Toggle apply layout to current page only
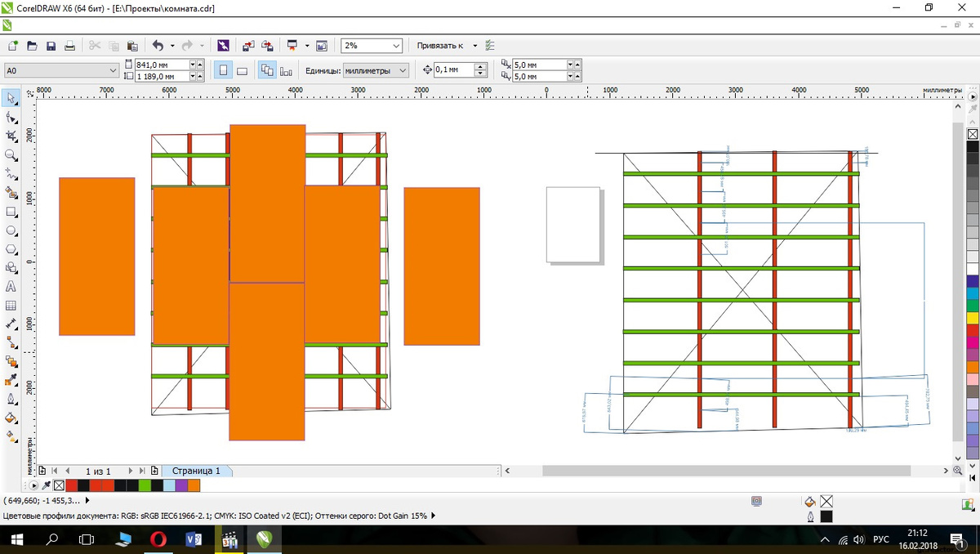 click(286, 70)
